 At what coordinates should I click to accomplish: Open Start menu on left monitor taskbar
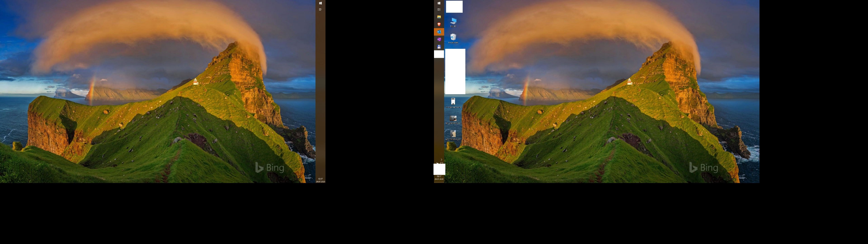(320, 3)
